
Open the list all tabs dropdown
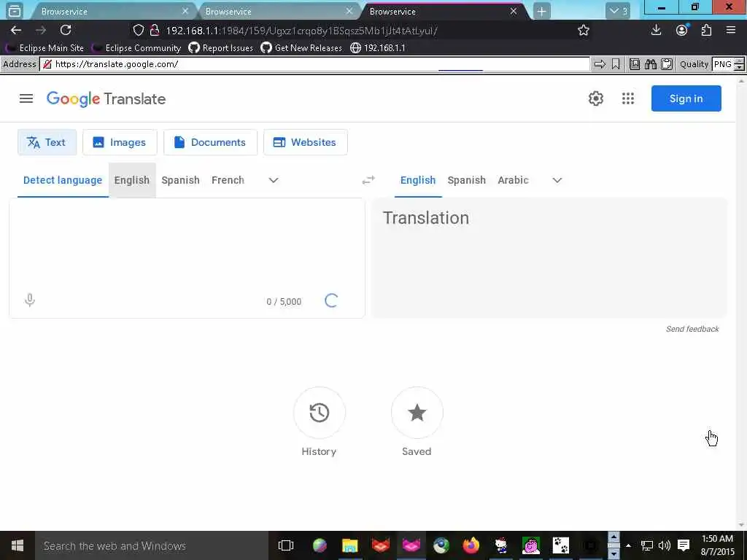coord(618,12)
